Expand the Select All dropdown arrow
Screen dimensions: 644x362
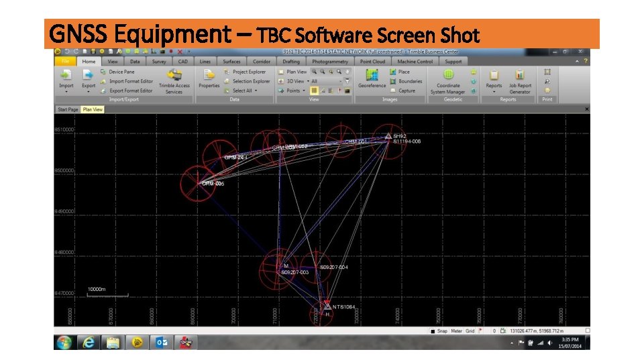coord(256,90)
